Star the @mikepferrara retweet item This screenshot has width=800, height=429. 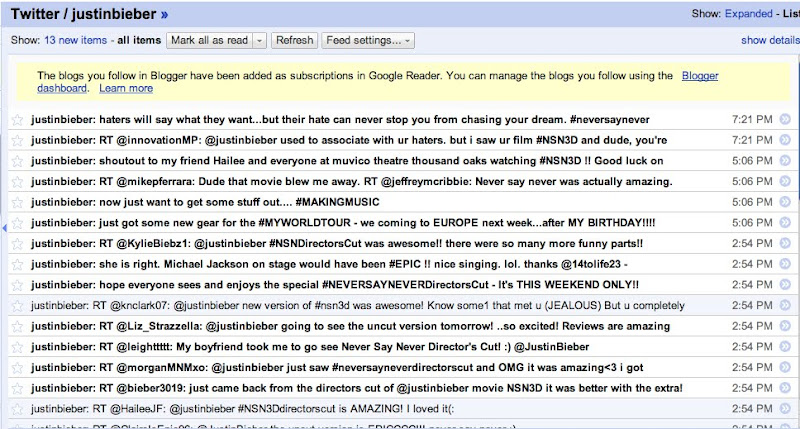17,182
